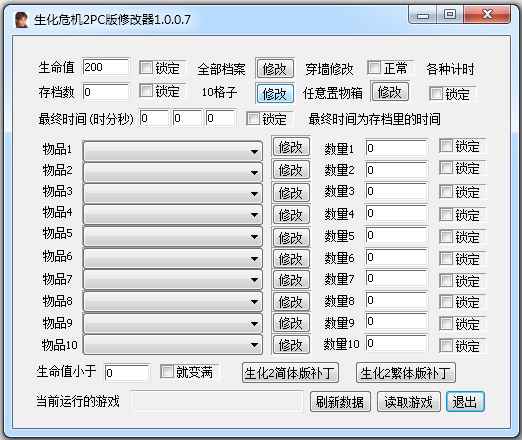The height and width of the screenshot is (440, 522).
Task: Click 修改 button next to 物品8
Action: (x=291, y=302)
